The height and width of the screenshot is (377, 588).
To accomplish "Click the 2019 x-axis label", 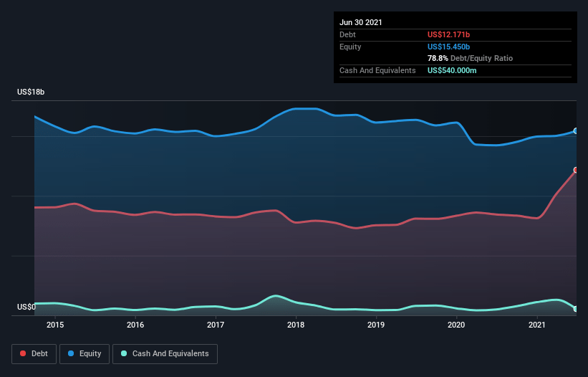I will tap(377, 325).
